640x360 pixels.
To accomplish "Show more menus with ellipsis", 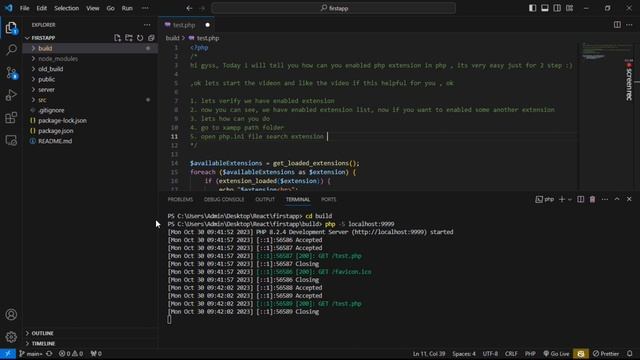I will point(145,8).
